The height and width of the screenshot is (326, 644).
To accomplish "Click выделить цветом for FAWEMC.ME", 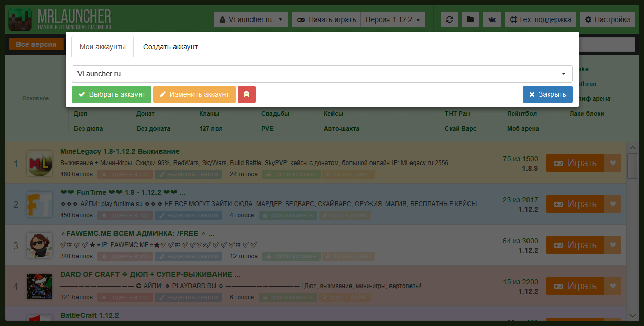I will pos(188,256).
